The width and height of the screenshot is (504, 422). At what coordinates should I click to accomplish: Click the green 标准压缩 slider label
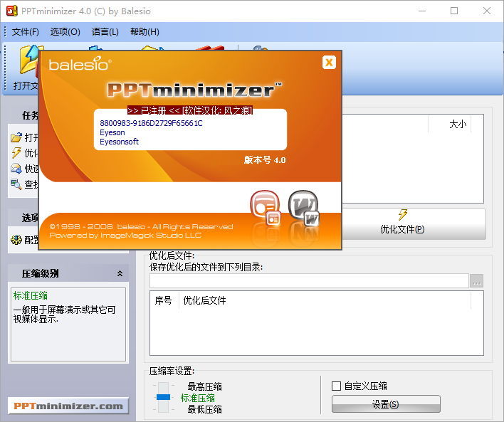click(x=198, y=398)
